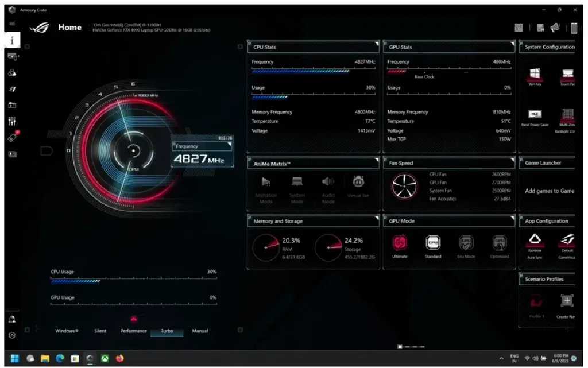The height and width of the screenshot is (368, 588).
Task: Open the user account icon in sidebar
Action: coord(12,319)
